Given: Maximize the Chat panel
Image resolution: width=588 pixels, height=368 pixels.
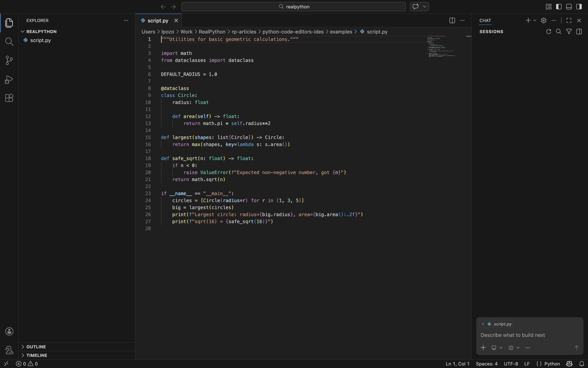Looking at the screenshot, I should (569, 20).
